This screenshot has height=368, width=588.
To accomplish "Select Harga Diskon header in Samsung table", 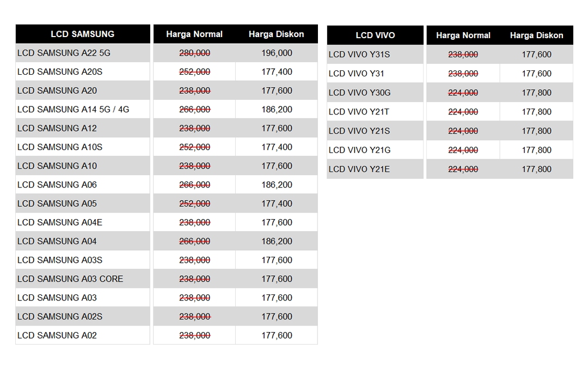I will [276, 34].
